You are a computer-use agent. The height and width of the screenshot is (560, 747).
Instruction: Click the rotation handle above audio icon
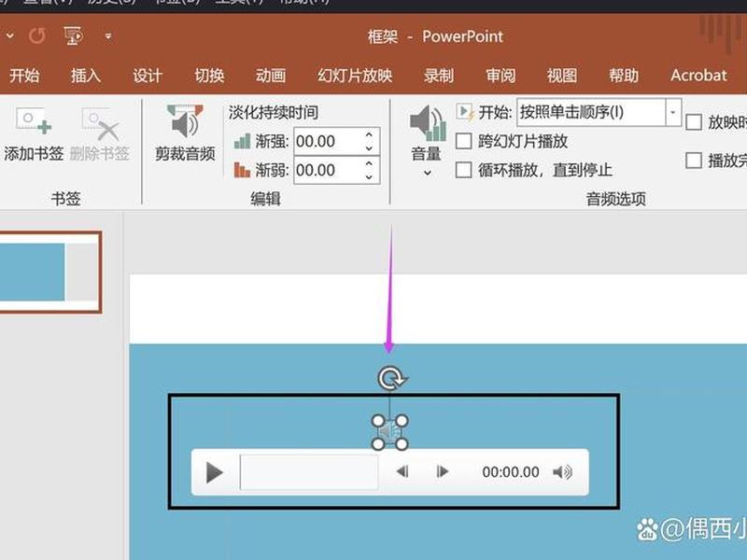pos(390,379)
